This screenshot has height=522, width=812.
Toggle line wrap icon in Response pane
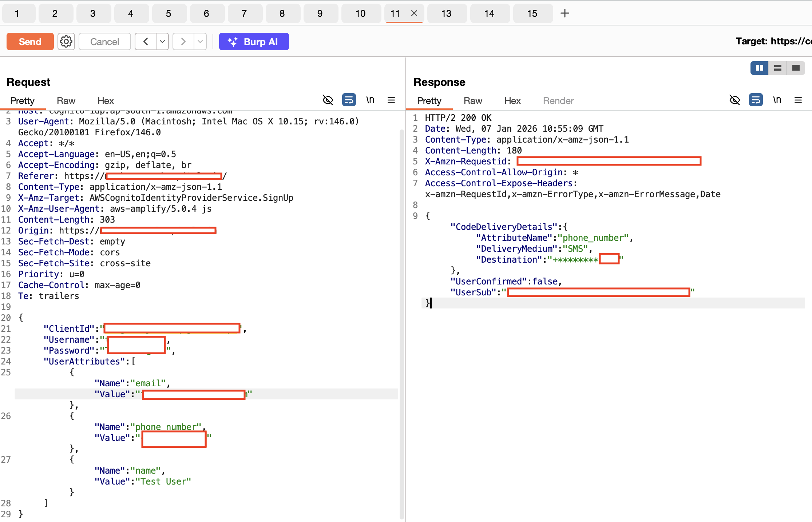tap(756, 100)
